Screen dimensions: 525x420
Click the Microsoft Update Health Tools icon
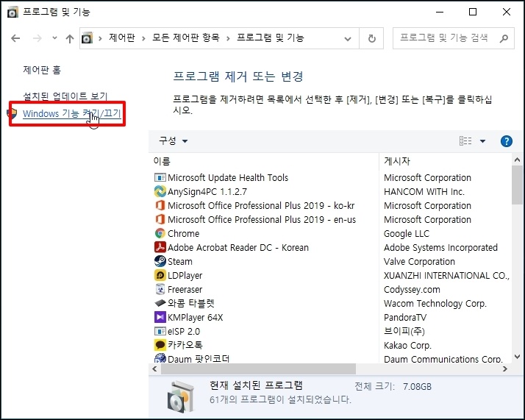tap(160, 177)
